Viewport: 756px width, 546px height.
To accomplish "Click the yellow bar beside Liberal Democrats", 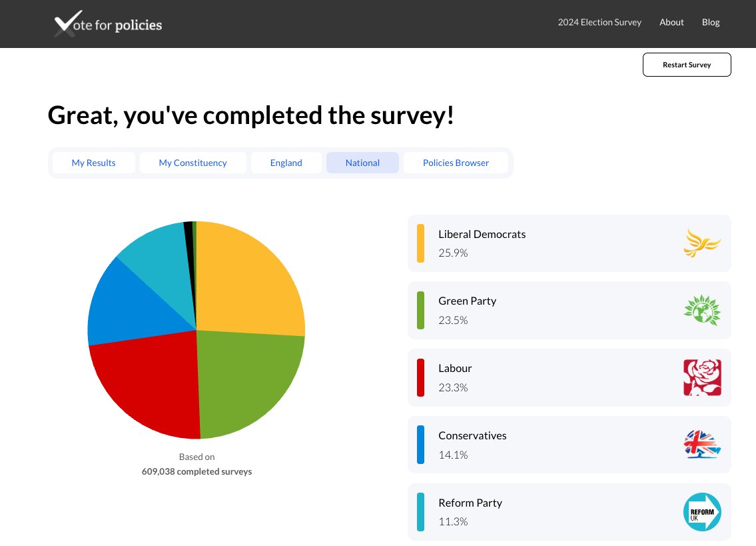I will (x=420, y=243).
